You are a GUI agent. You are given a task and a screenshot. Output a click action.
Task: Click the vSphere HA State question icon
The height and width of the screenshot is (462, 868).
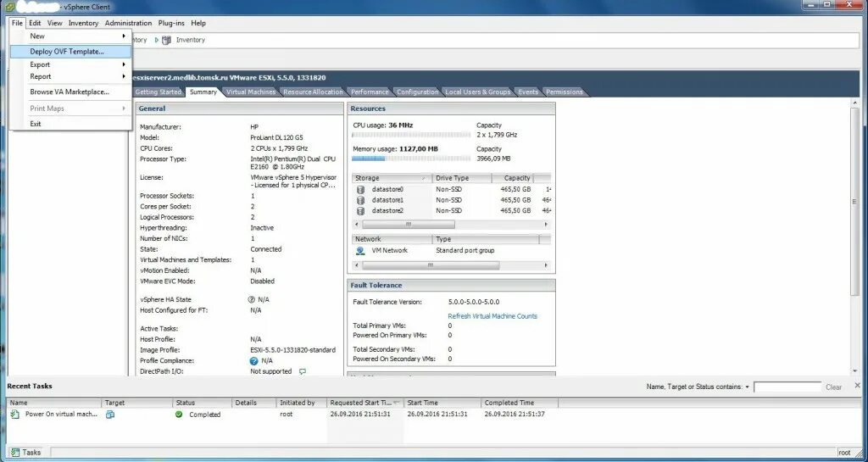[x=252, y=299]
